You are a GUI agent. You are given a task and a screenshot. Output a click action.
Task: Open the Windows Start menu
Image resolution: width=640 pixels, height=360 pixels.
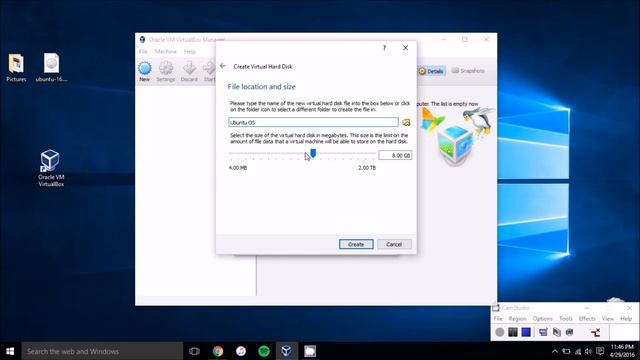[x=10, y=351]
